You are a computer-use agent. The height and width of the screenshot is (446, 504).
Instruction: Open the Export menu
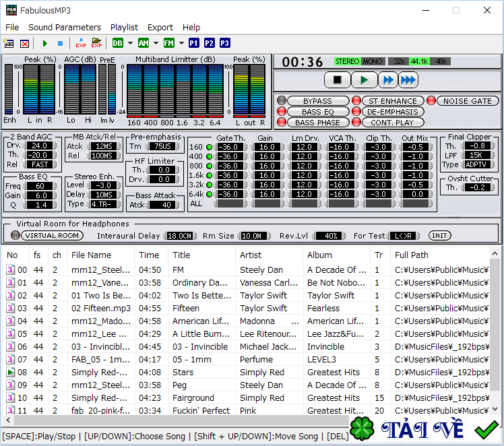(x=160, y=27)
